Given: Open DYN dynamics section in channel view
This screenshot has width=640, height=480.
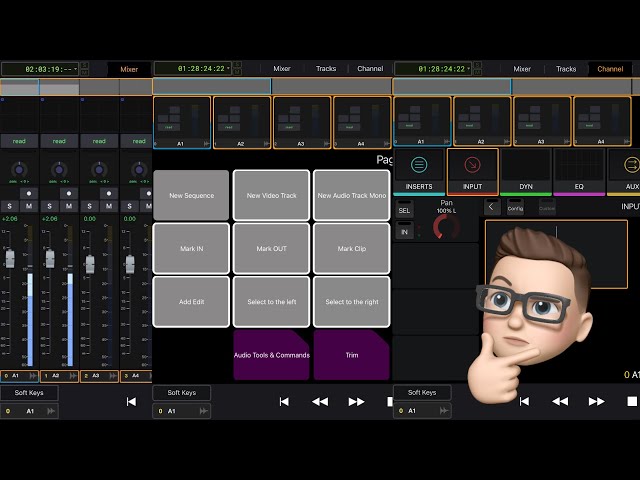Looking at the screenshot, I should pos(526,172).
